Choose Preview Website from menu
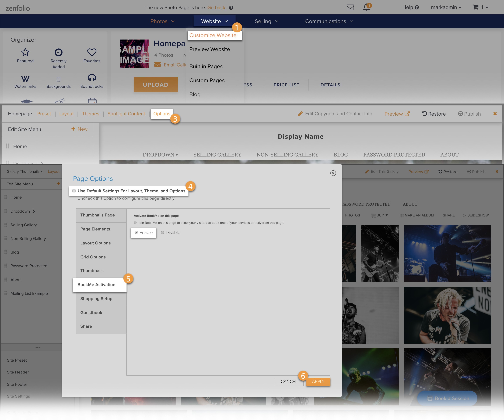 [x=209, y=49]
